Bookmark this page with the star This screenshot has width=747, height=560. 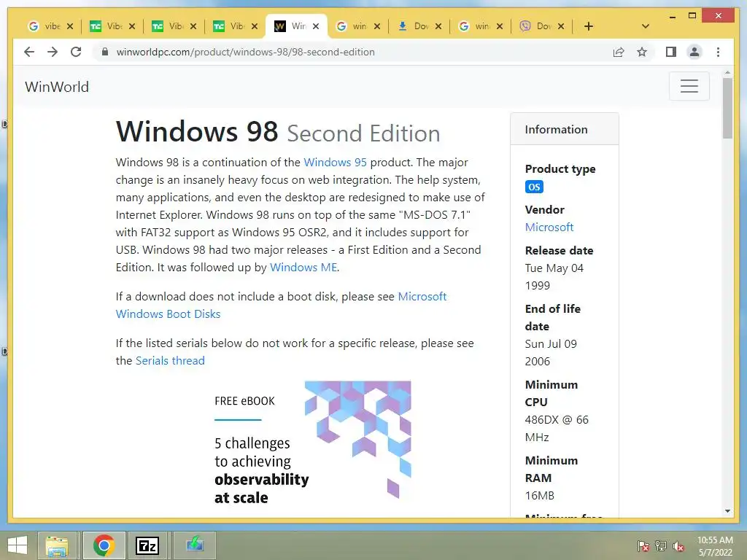(642, 52)
